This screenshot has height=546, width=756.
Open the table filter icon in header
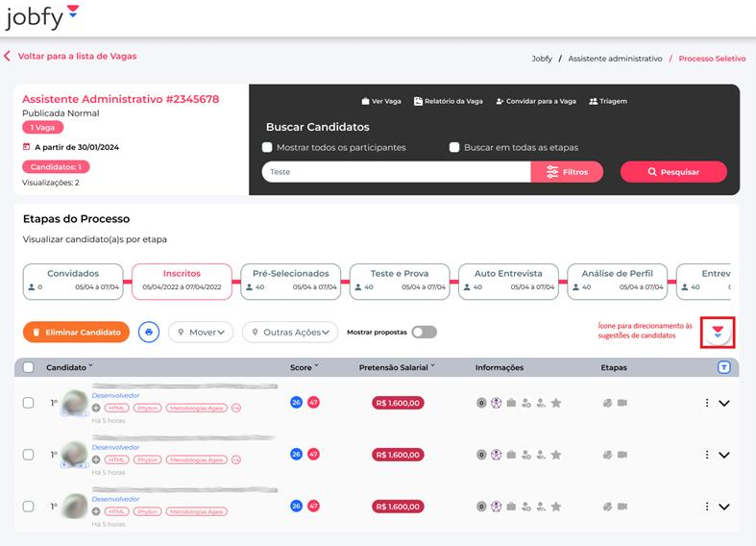723,367
